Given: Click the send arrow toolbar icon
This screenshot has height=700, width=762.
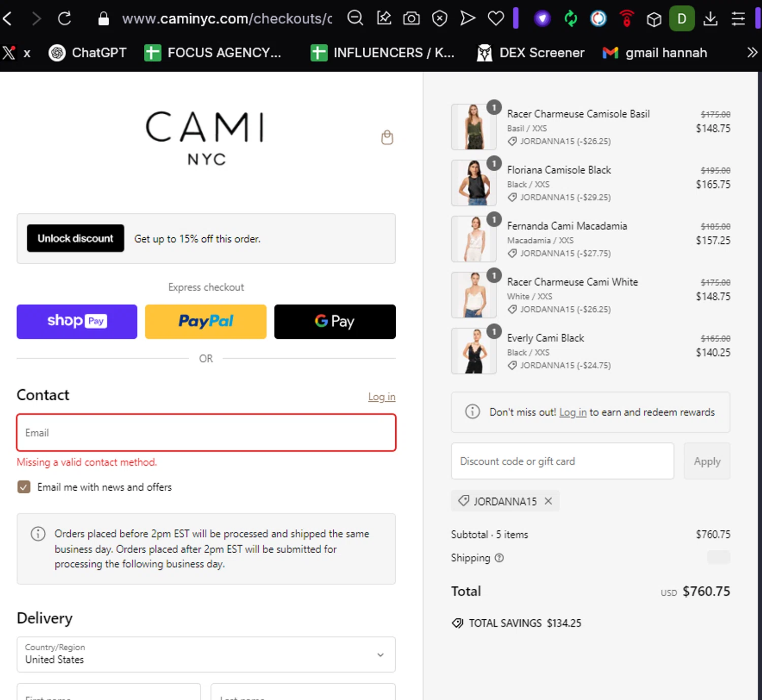Looking at the screenshot, I should [x=467, y=18].
